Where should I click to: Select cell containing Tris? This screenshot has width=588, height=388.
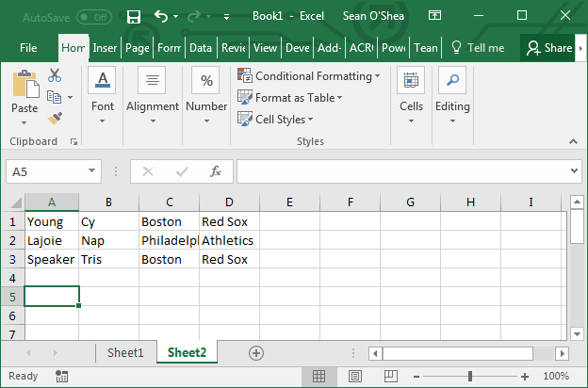108,259
